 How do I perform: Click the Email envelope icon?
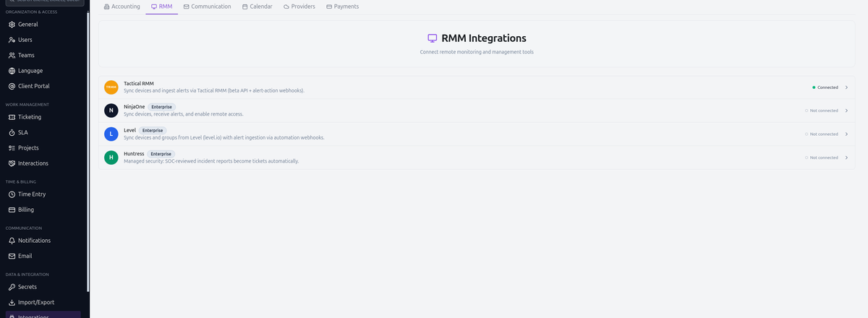[x=12, y=256]
